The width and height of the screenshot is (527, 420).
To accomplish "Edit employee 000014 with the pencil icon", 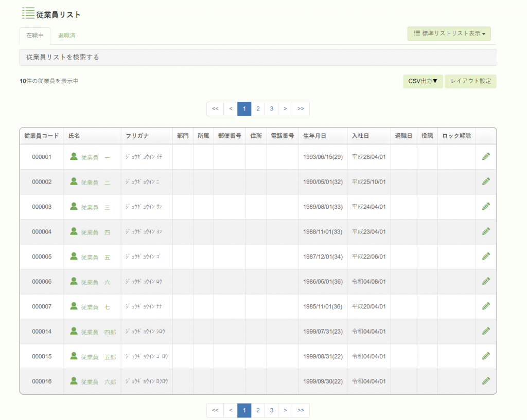I will (x=486, y=331).
